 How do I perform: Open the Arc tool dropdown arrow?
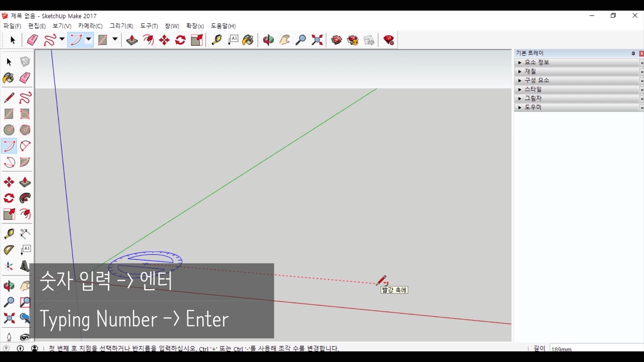coord(89,40)
